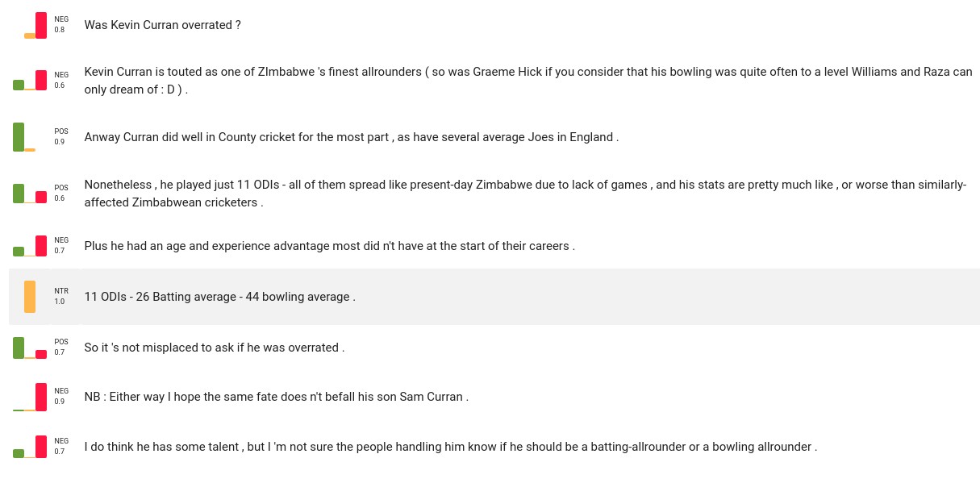Click the red sentiment bar for the Sam Curran sentence

(40, 397)
